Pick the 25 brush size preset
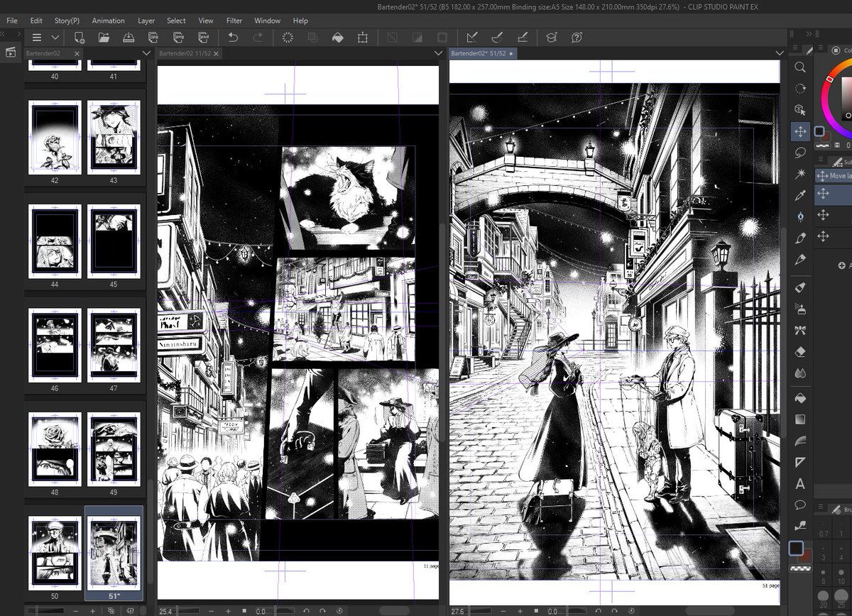Screen dimensions: 852x616 tap(841, 600)
